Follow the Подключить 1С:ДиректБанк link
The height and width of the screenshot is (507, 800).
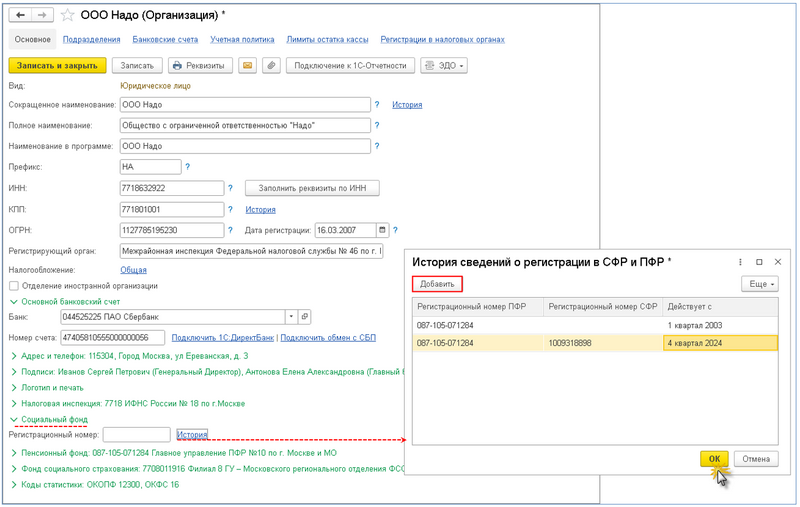pos(223,338)
